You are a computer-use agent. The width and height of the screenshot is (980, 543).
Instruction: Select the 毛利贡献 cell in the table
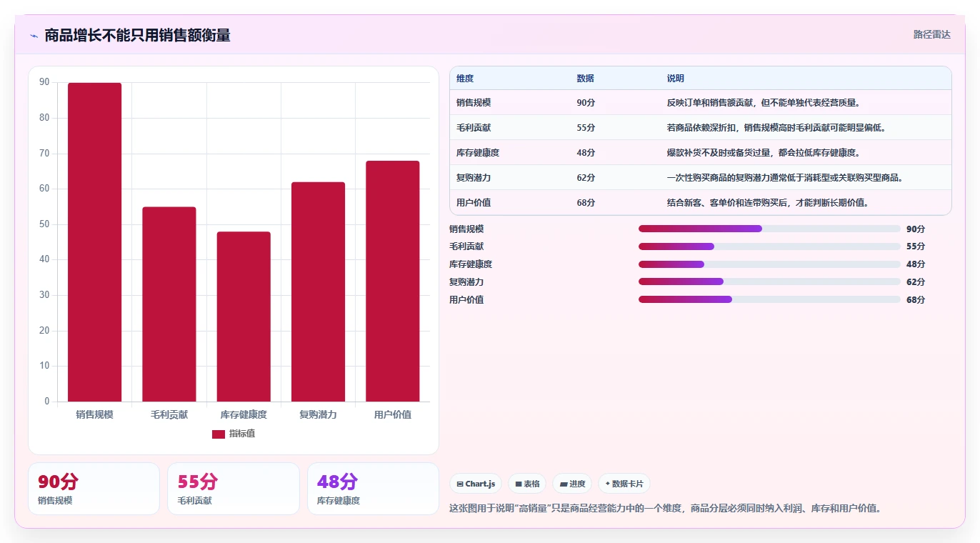tap(474, 128)
